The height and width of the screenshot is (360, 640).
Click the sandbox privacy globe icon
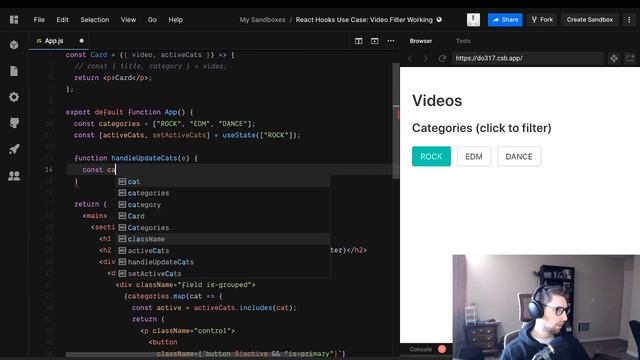(x=439, y=20)
